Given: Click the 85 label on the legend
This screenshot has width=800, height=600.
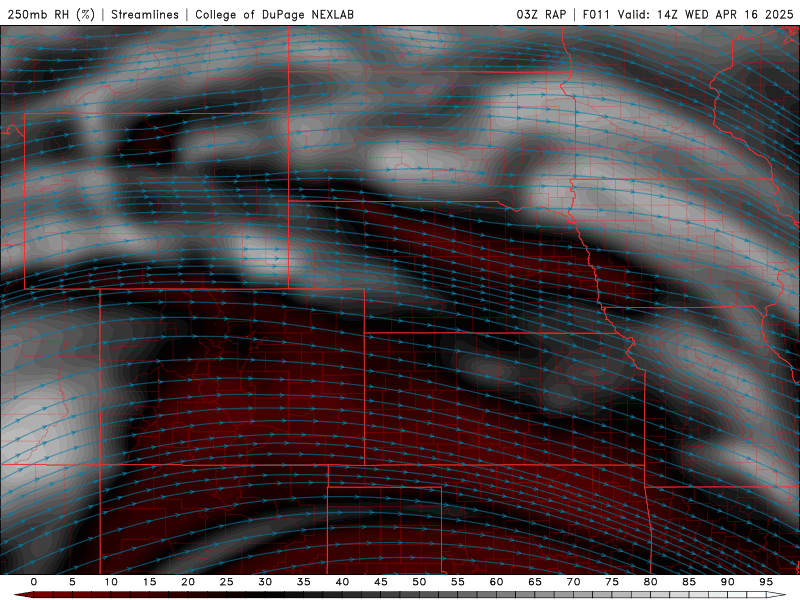Looking at the screenshot, I should pos(689,582).
